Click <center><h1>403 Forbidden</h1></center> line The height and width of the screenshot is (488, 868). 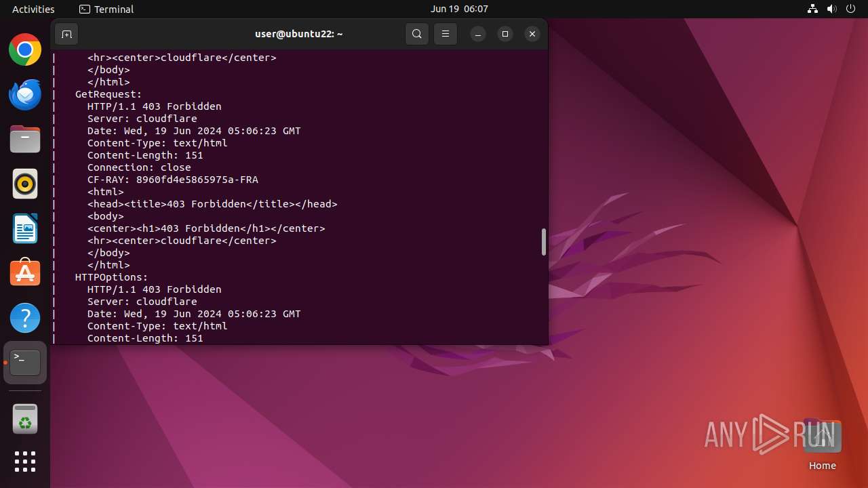(x=206, y=228)
